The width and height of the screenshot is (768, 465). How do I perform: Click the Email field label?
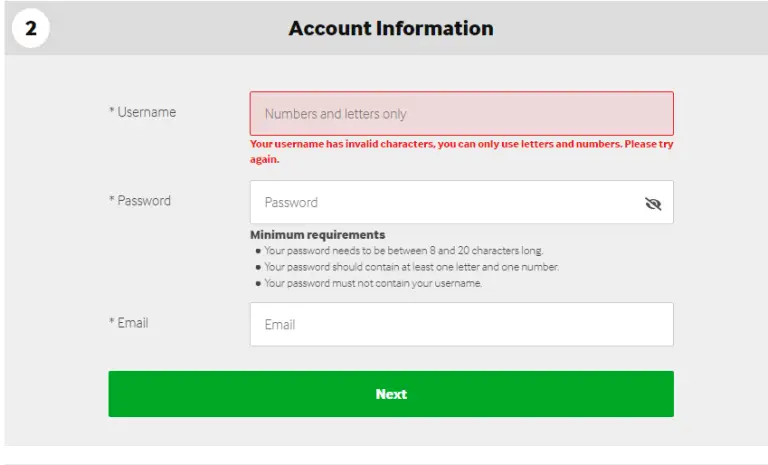tap(132, 323)
